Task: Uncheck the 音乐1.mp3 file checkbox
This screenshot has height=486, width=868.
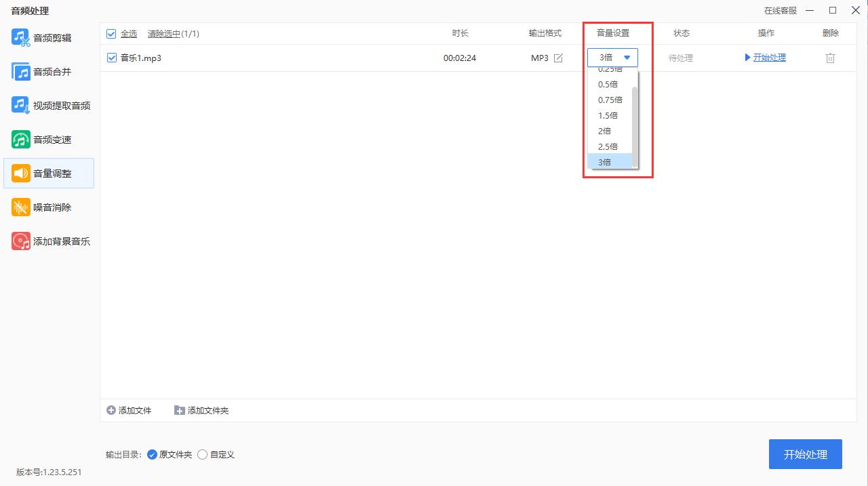Action: click(111, 58)
